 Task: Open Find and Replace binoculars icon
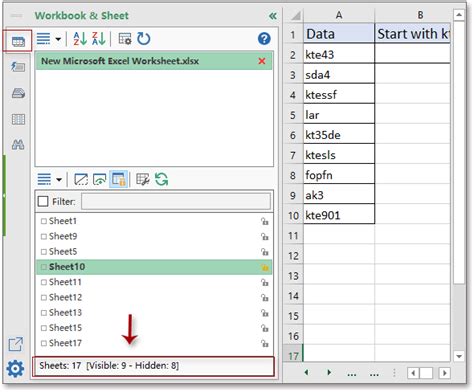(18, 145)
